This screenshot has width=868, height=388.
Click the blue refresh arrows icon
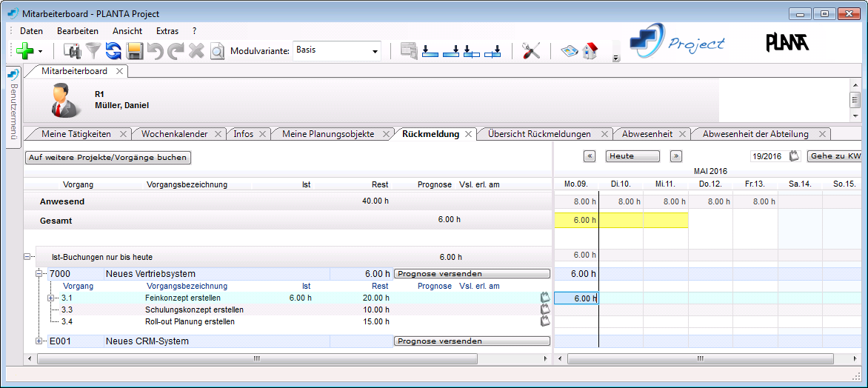pos(113,51)
